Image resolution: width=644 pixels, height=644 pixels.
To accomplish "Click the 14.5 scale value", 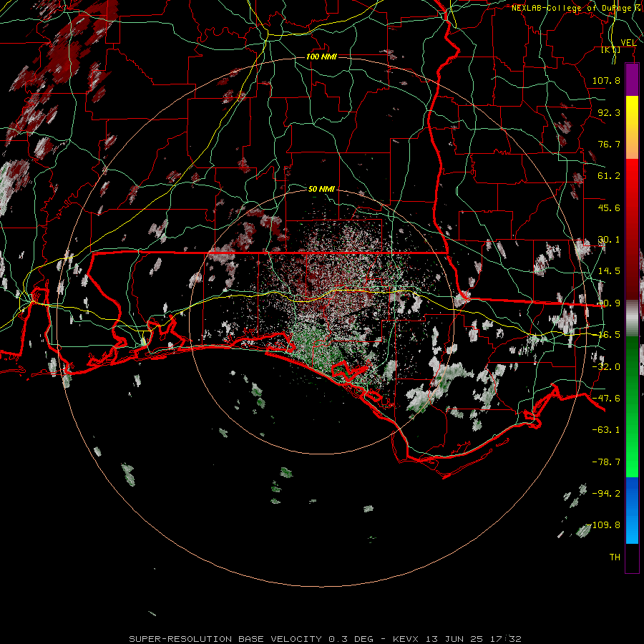I will (x=609, y=271).
